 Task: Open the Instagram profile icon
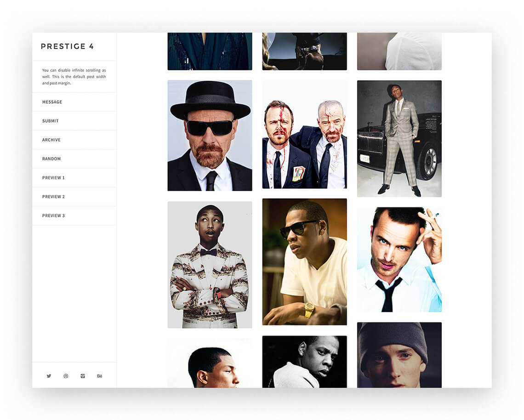coord(83,376)
